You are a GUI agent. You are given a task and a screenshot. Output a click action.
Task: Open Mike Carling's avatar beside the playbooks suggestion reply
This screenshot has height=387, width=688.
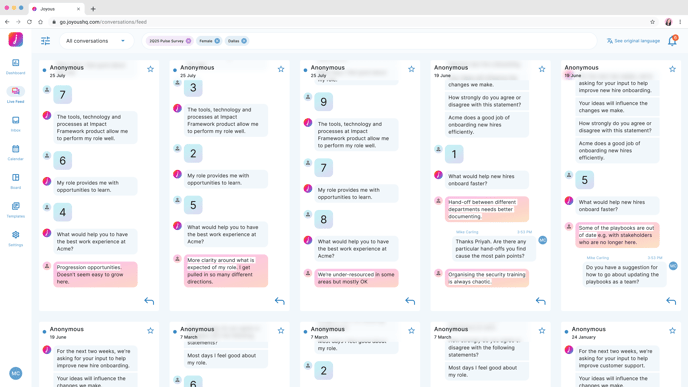(673, 266)
